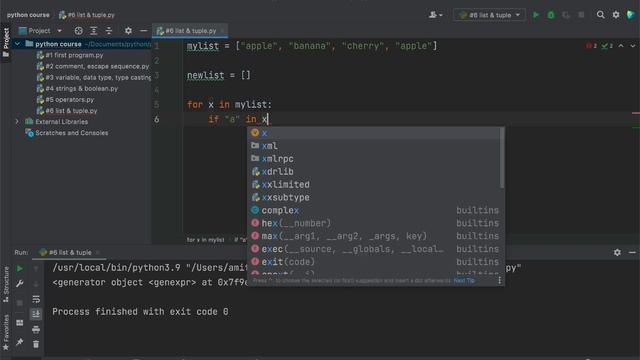
Task: Click the JetBrains Toolbox icon at top right
Action: point(631,15)
